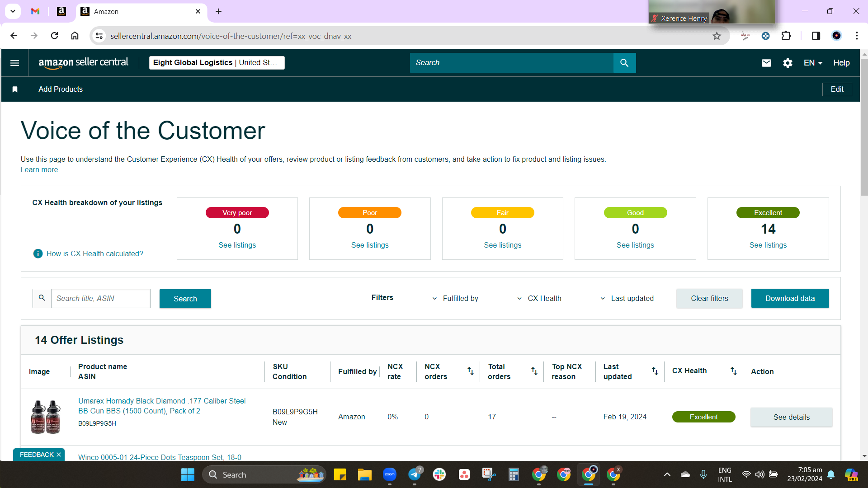
Task: Click the top Seller Central search field
Action: point(511,63)
